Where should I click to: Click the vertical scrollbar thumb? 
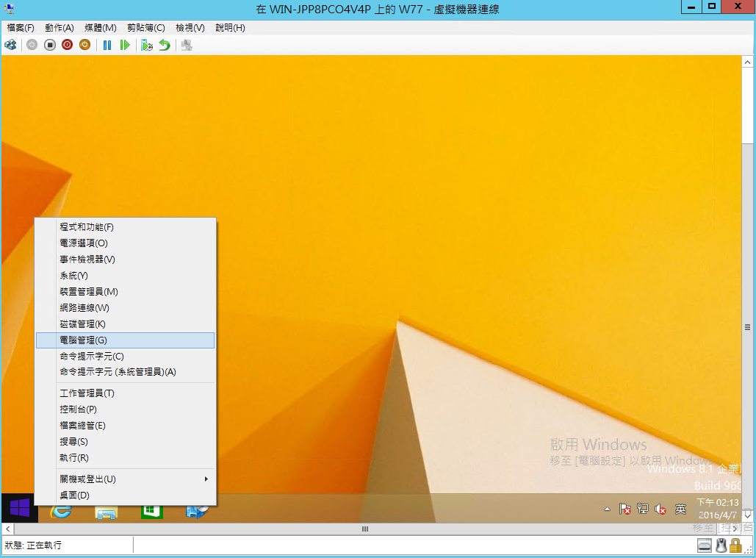(x=747, y=327)
